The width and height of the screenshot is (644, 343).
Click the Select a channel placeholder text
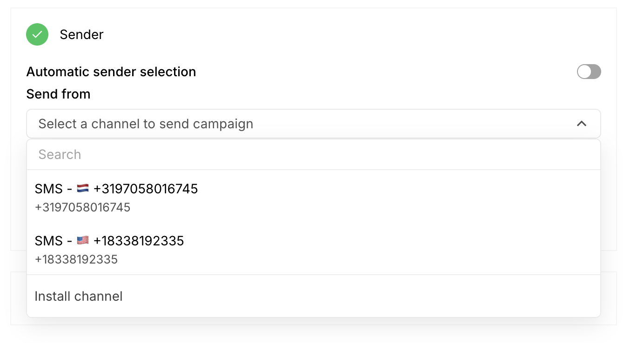click(x=146, y=124)
